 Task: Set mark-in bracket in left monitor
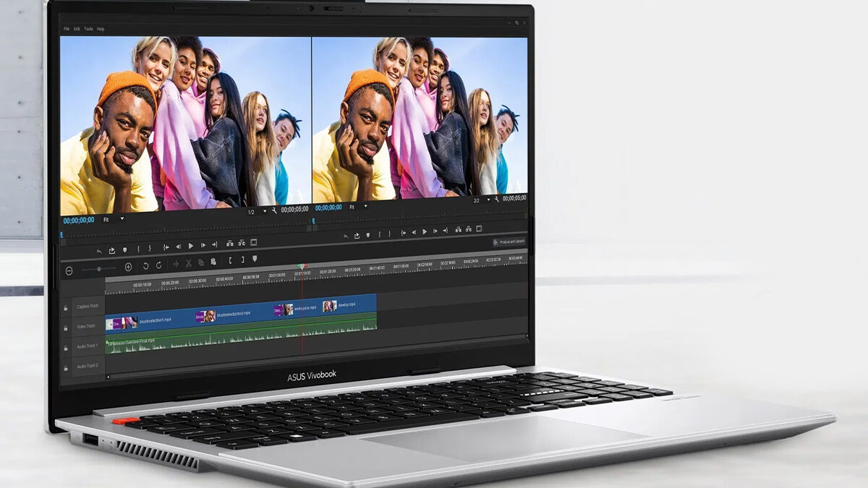pyautogui.click(x=138, y=249)
